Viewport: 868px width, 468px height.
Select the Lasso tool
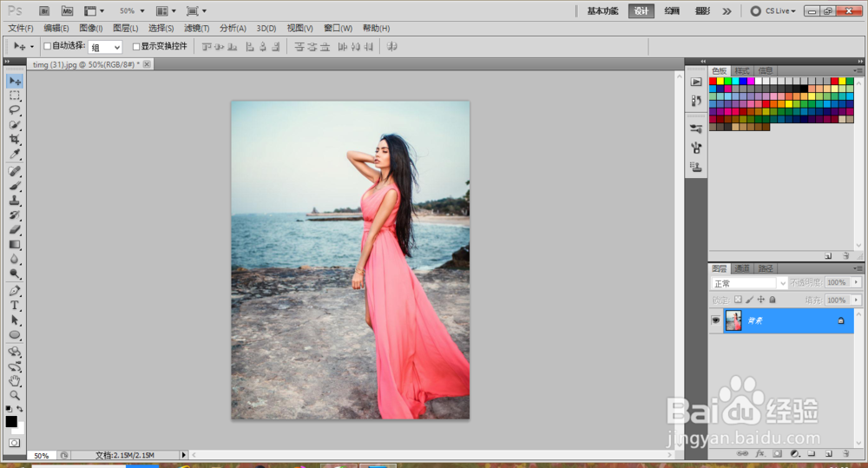(x=15, y=110)
